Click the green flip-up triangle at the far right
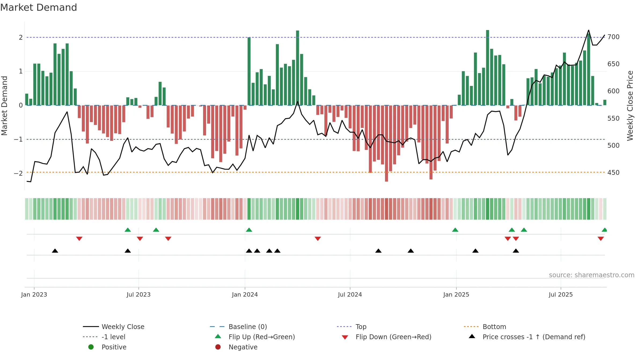Screen dimensions: 644x362 [x=604, y=230]
